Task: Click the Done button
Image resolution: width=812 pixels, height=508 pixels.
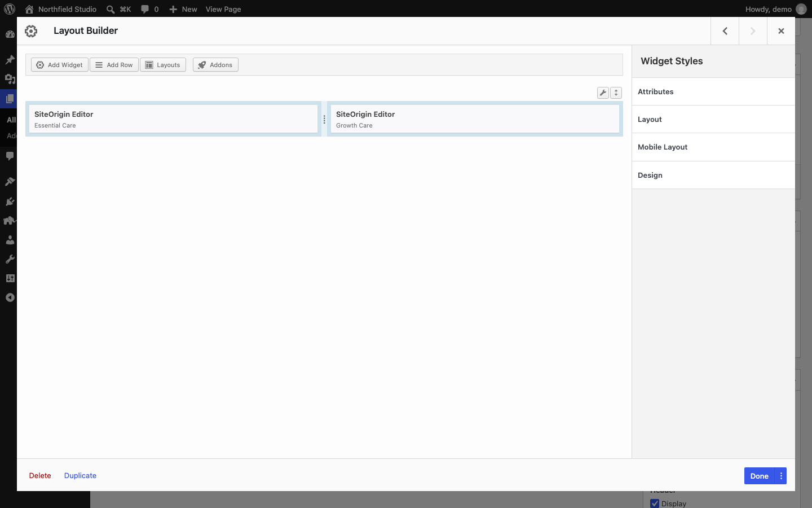Action: (760, 476)
